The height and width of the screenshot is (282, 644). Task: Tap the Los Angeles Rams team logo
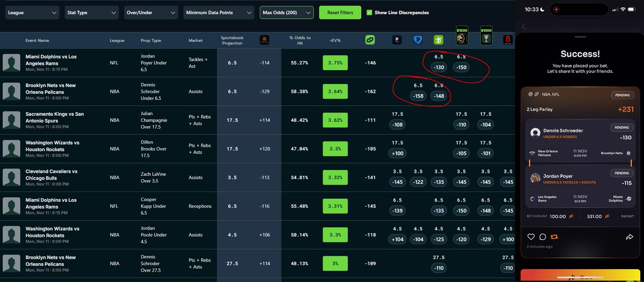coord(533,199)
